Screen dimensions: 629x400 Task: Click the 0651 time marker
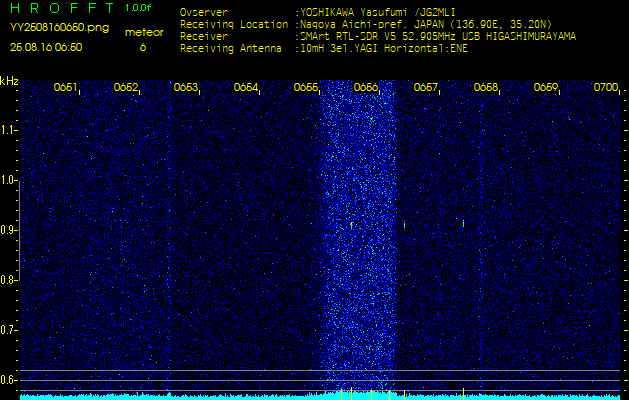pos(65,87)
